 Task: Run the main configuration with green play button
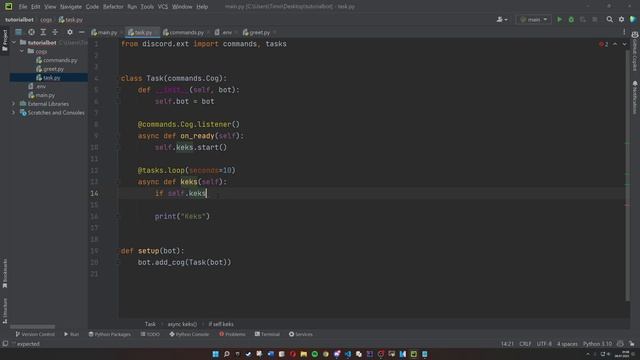[560, 20]
